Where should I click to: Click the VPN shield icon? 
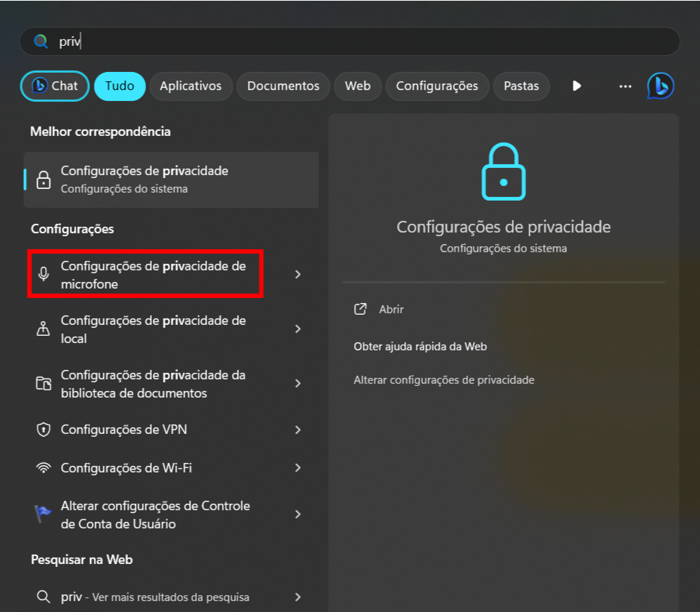(44, 430)
